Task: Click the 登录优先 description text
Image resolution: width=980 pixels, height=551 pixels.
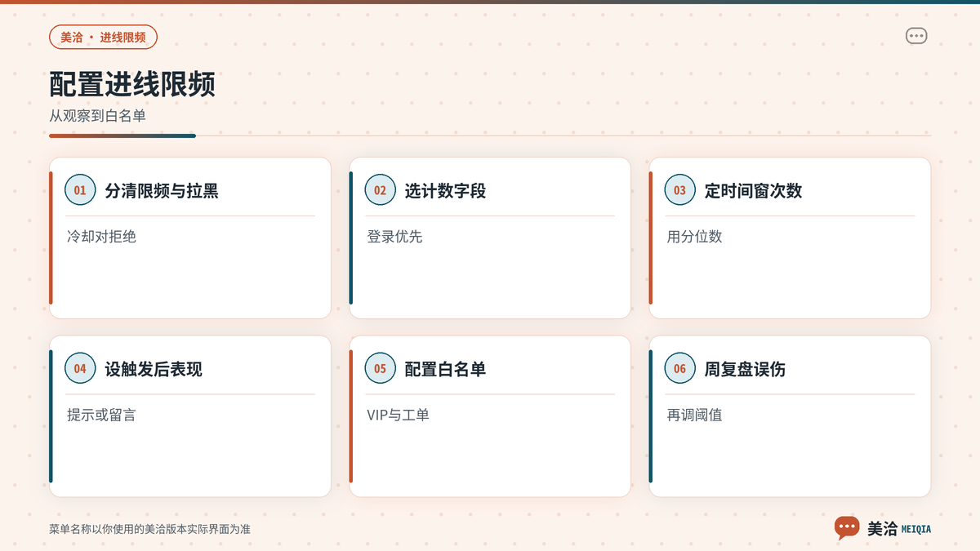Action: 394,237
